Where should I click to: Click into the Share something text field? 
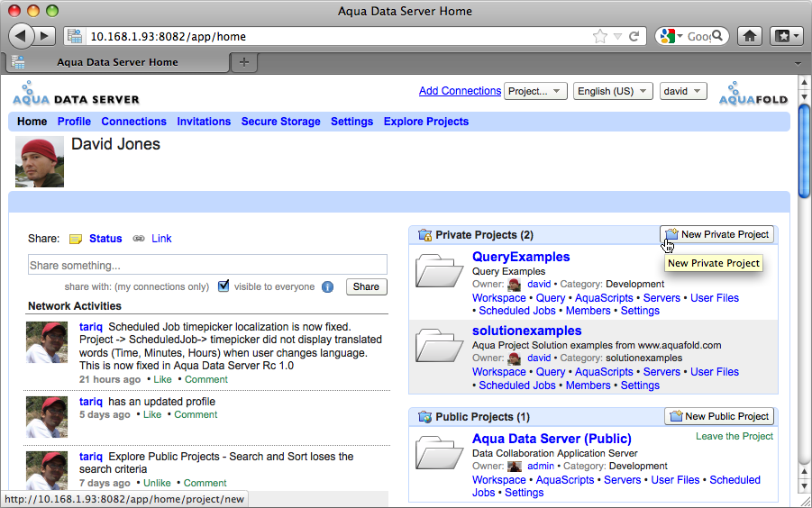click(207, 265)
